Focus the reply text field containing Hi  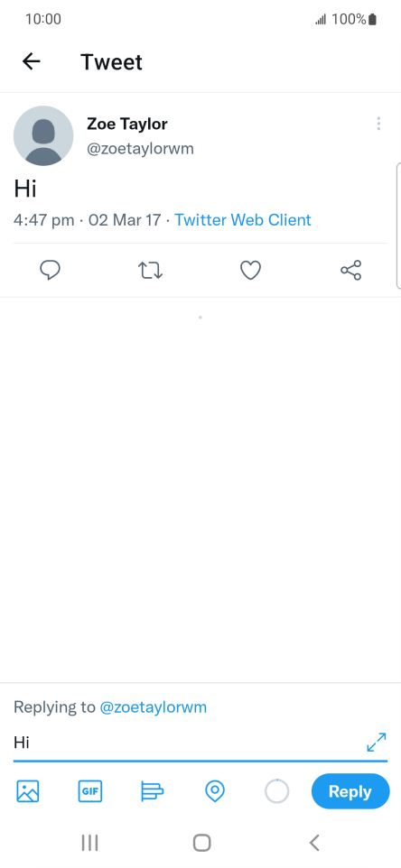pyautogui.click(x=187, y=743)
